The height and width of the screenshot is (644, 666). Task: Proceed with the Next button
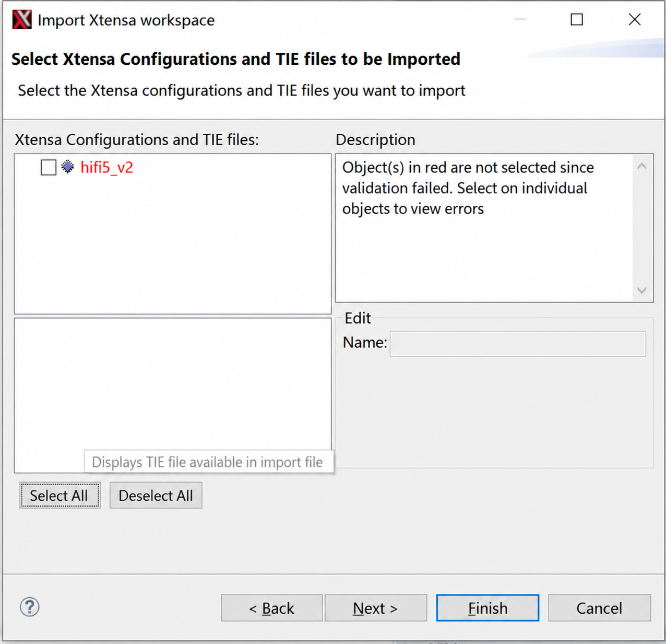coord(376,608)
